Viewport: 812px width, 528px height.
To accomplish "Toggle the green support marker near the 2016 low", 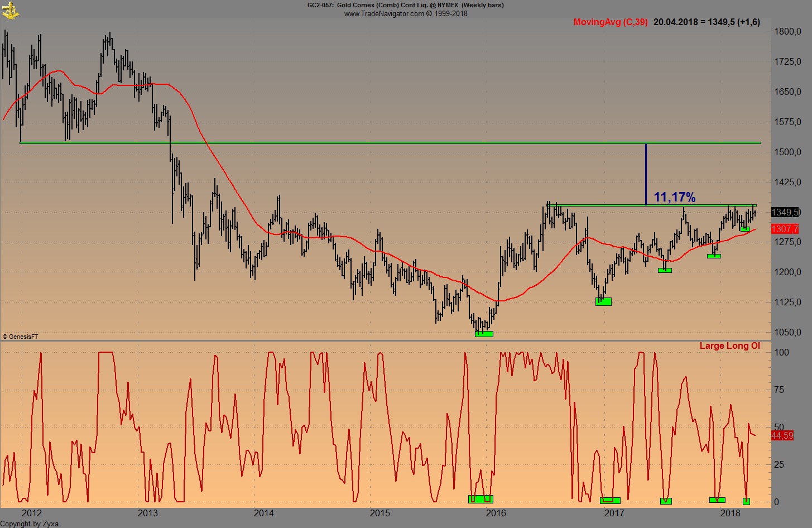I will [x=484, y=334].
